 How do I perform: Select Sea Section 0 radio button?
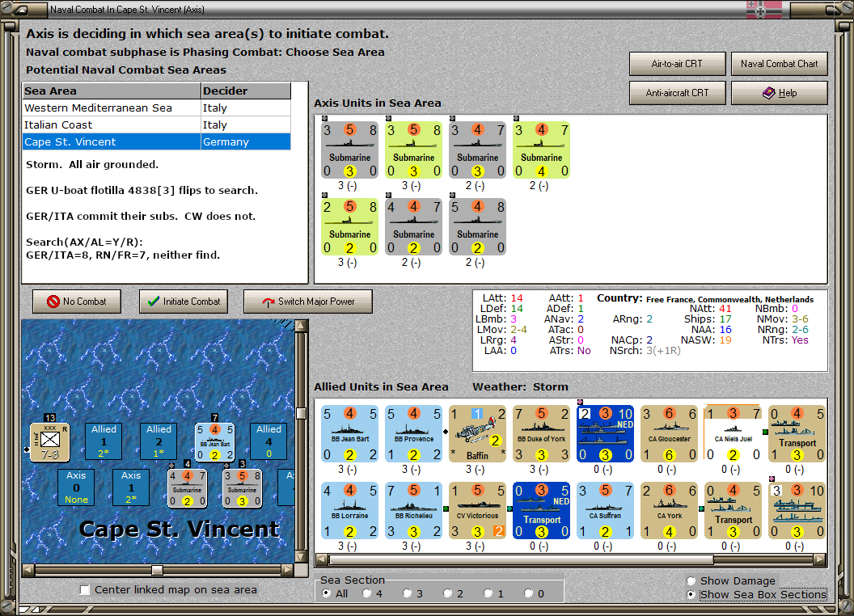click(x=528, y=593)
